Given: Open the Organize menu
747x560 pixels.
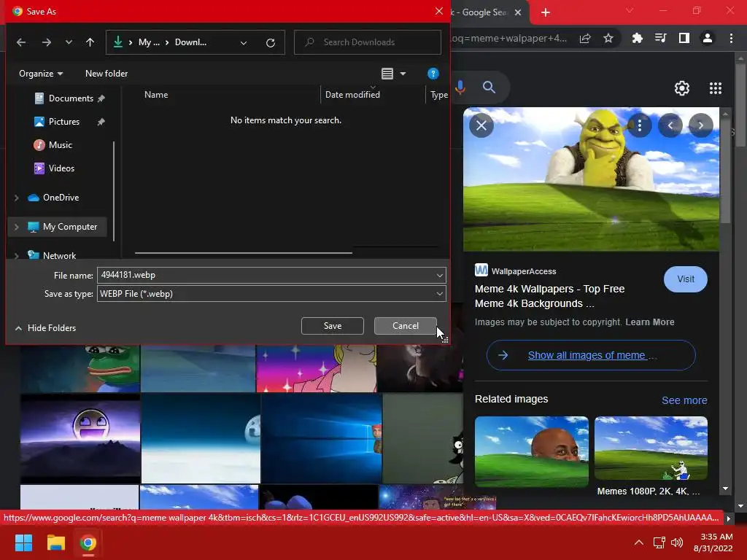Looking at the screenshot, I should [41, 74].
